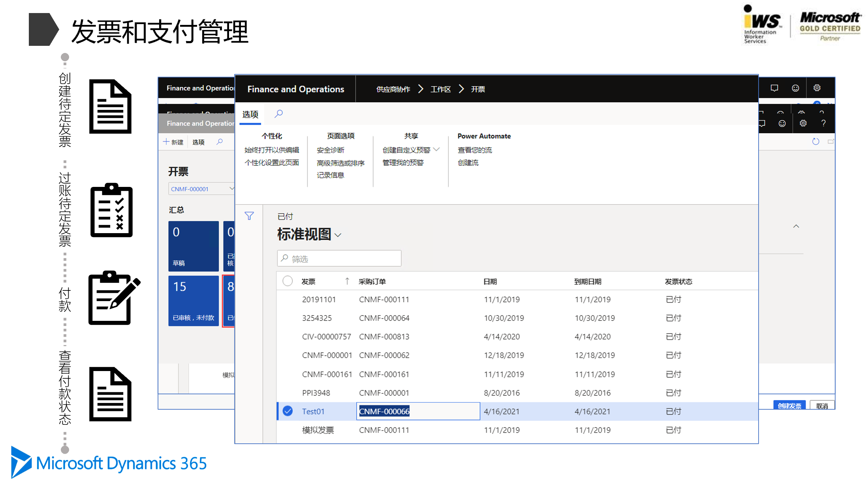868x488 pixels.
Task: Expand the 创建自定义预警 dropdown arrow
Action: [436, 149]
